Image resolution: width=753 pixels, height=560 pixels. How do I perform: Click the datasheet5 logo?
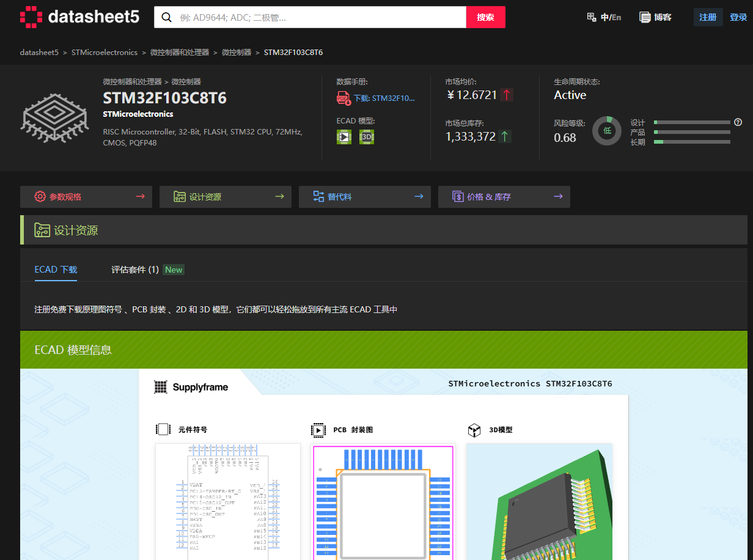pyautogui.click(x=79, y=17)
